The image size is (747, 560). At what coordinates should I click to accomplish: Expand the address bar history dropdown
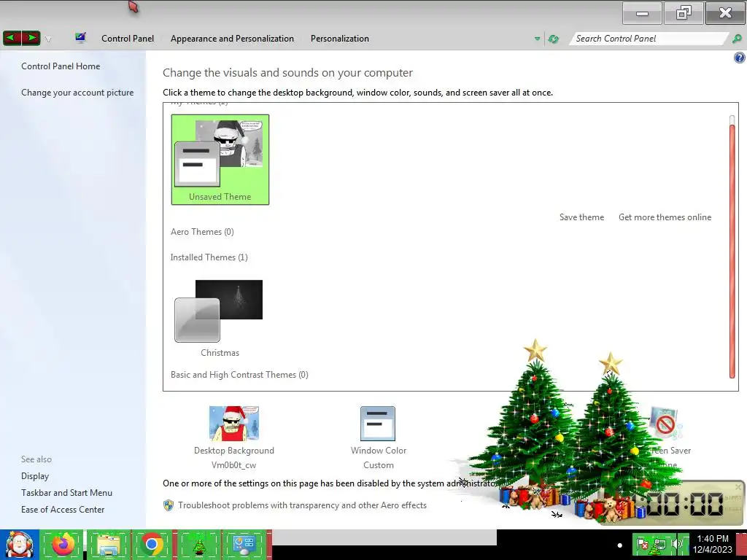click(x=538, y=39)
